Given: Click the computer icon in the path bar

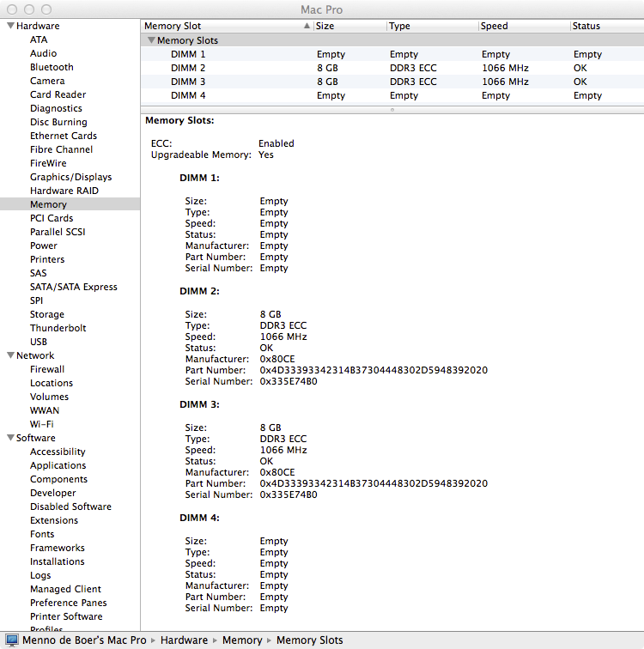Looking at the screenshot, I should tap(11, 640).
